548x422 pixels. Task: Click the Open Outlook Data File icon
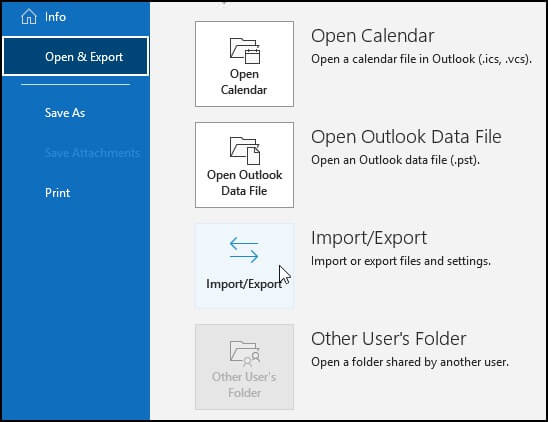coord(245,151)
